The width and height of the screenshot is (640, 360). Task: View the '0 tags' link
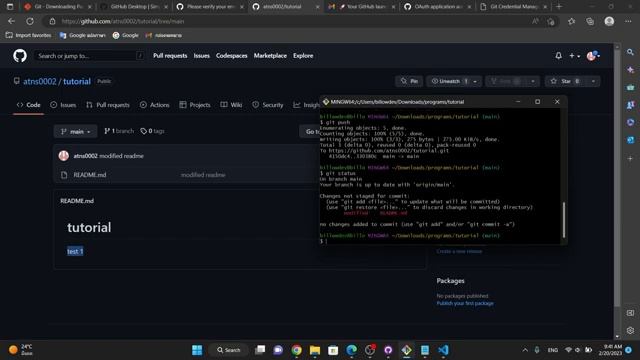(x=152, y=131)
